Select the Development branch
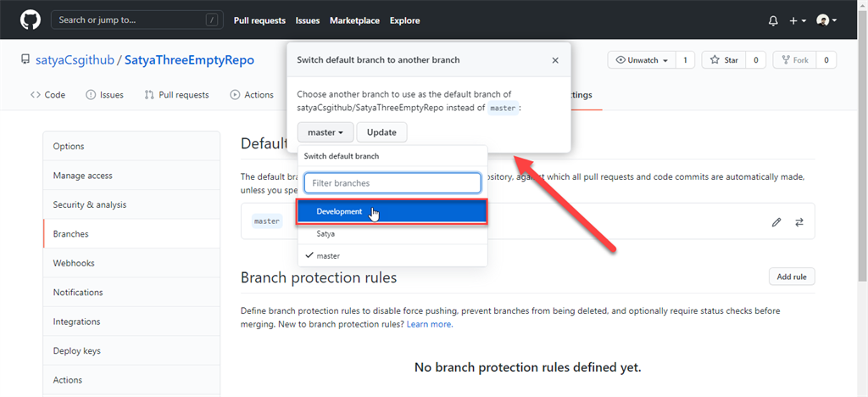868x397 pixels. point(392,211)
